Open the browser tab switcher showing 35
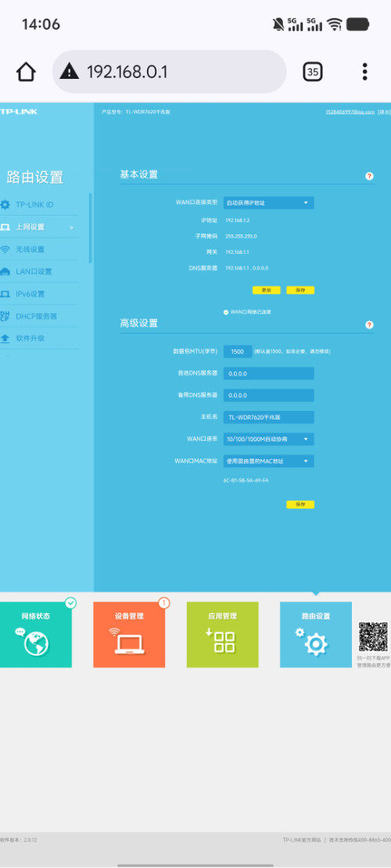The width and height of the screenshot is (391, 868). tap(313, 71)
